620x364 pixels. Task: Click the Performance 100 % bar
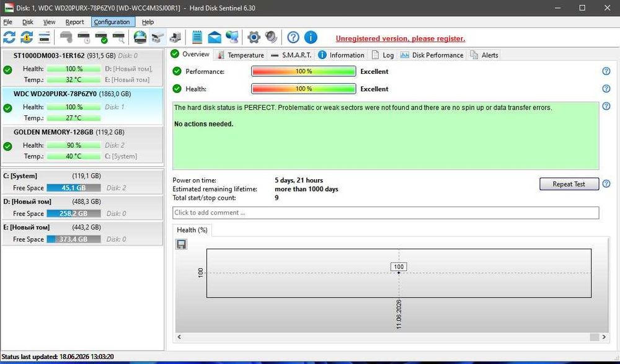coord(303,71)
